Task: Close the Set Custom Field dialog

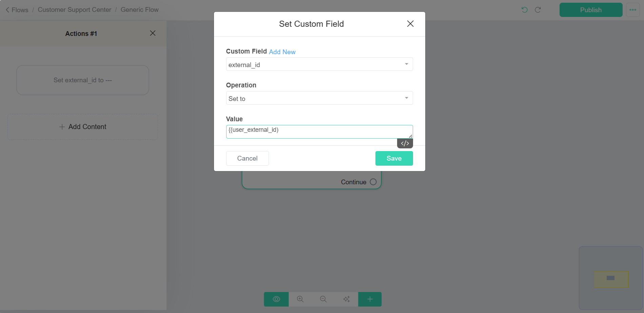Action: point(410,24)
